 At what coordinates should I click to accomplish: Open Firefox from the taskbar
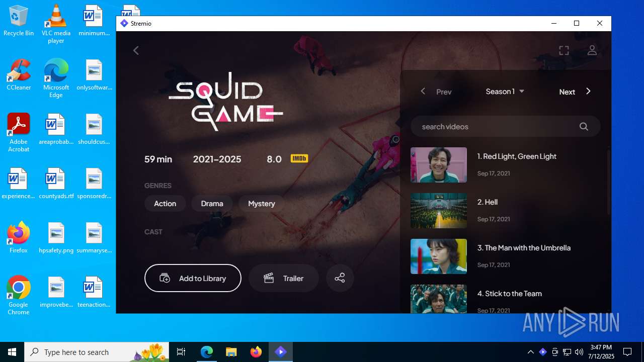tap(256, 352)
